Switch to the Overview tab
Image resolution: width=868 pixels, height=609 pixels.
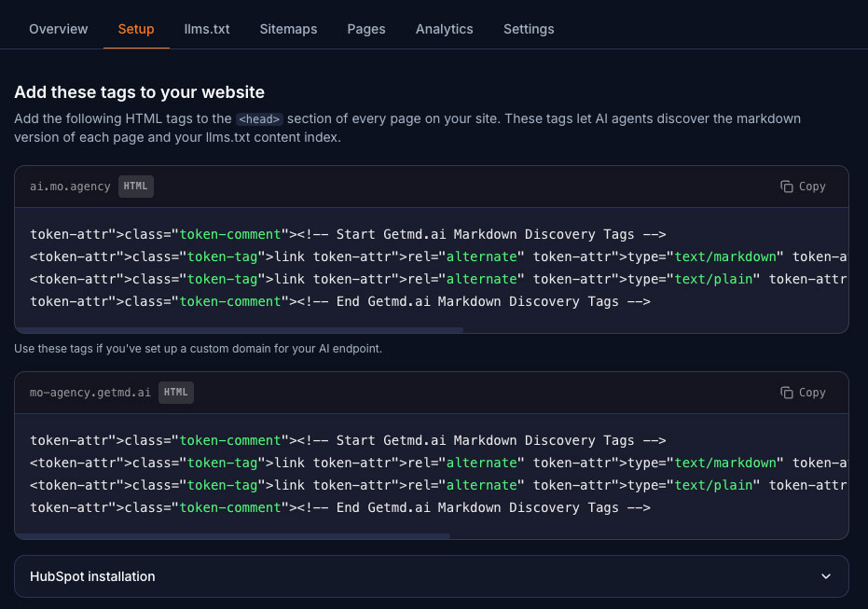[x=58, y=29]
